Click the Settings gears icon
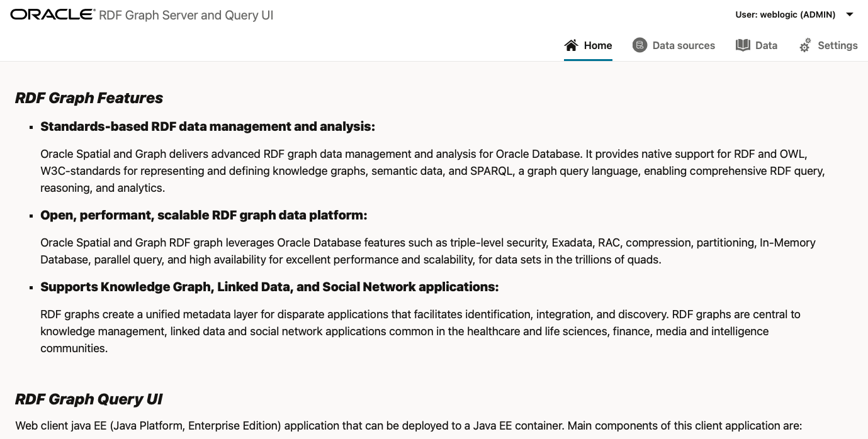Screen dimensions: 868x439 click(x=805, y=45)
